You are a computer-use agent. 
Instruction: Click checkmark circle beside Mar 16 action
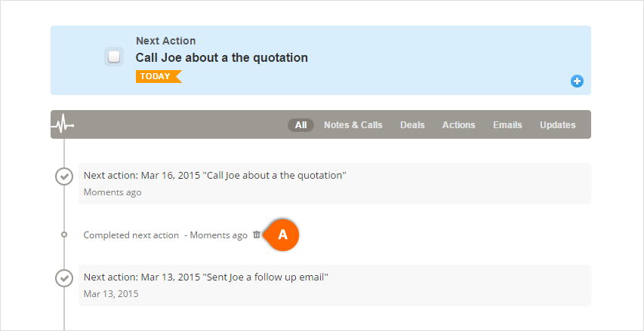tap(64, 176)
